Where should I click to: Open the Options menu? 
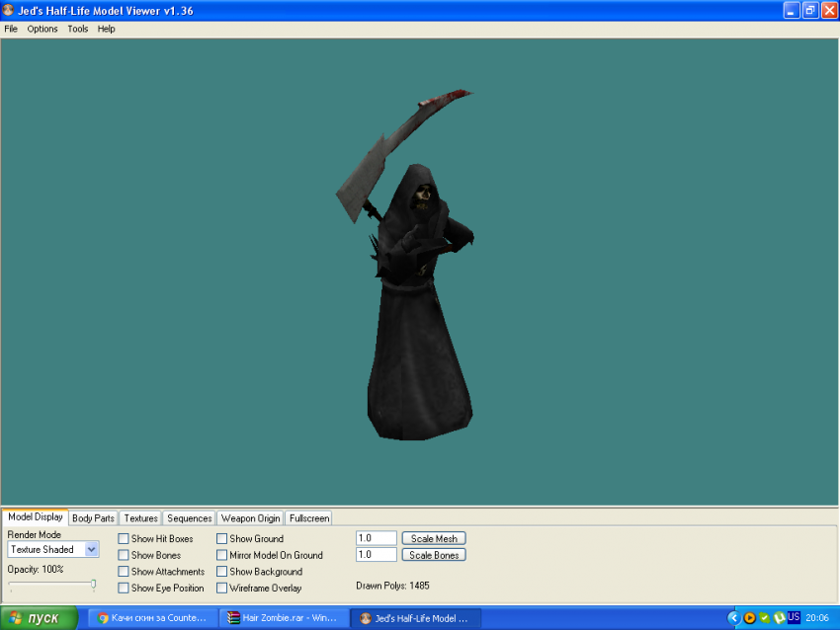pyautogui.click(x=42, y=29)
